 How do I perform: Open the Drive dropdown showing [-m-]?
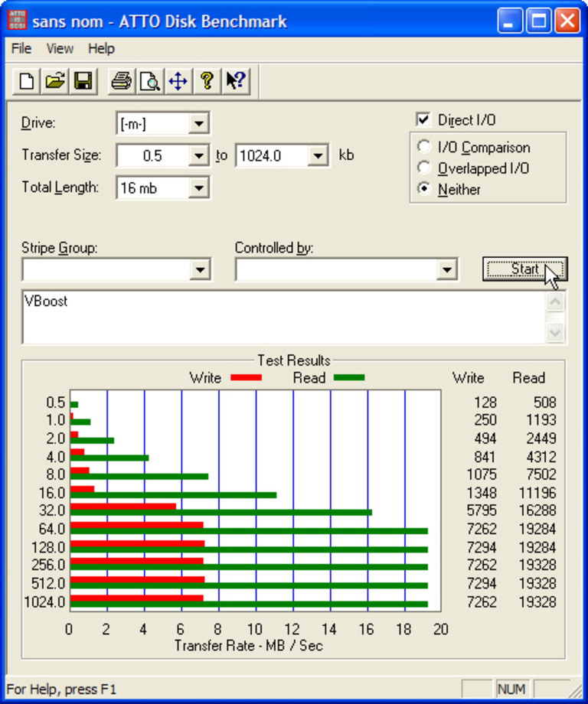click(198, 123)
